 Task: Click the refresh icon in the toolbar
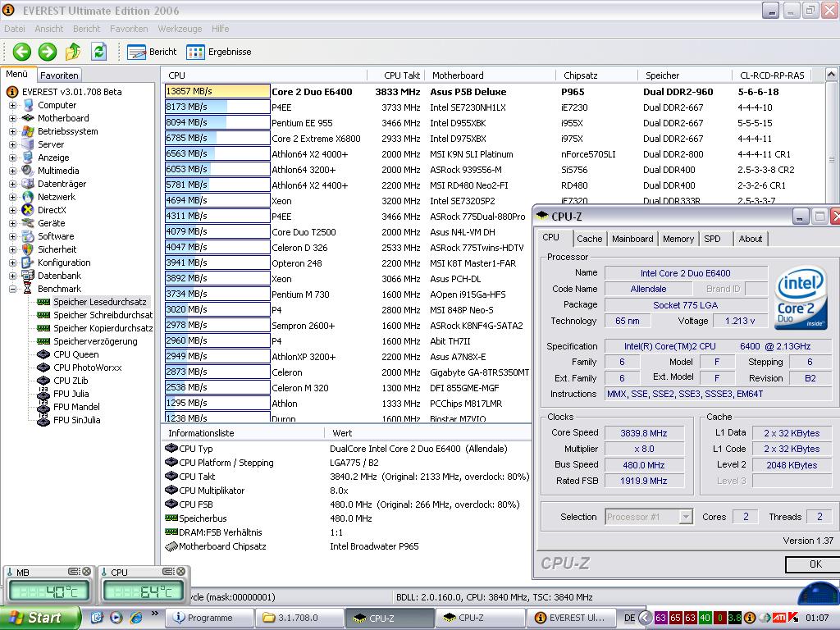99,52
